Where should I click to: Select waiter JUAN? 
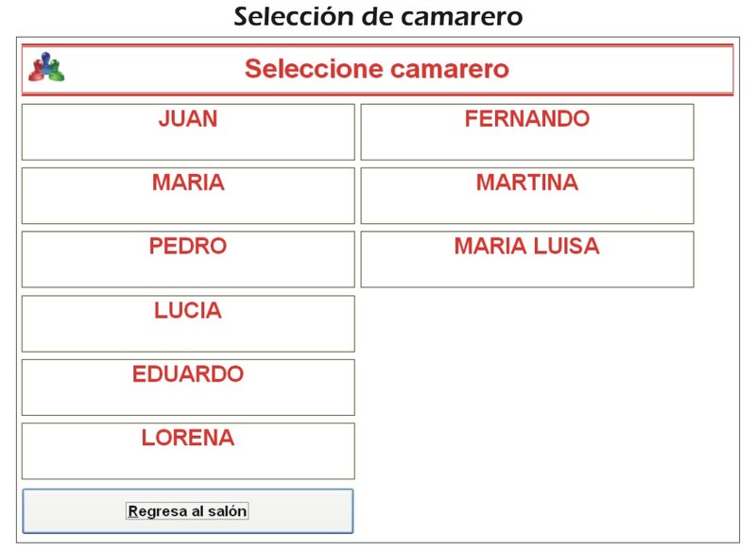click(188, 132)
